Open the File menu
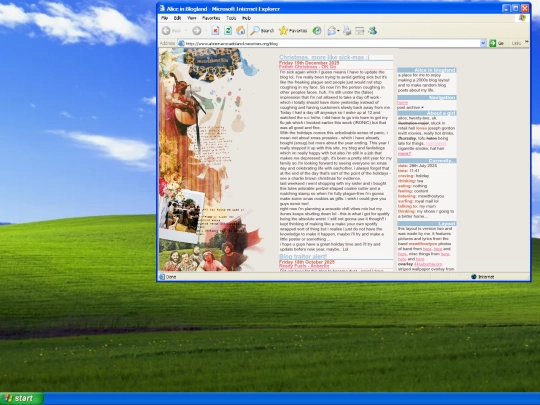The height and width of the screenshot is (405, 540). click(x=164, y=18)
